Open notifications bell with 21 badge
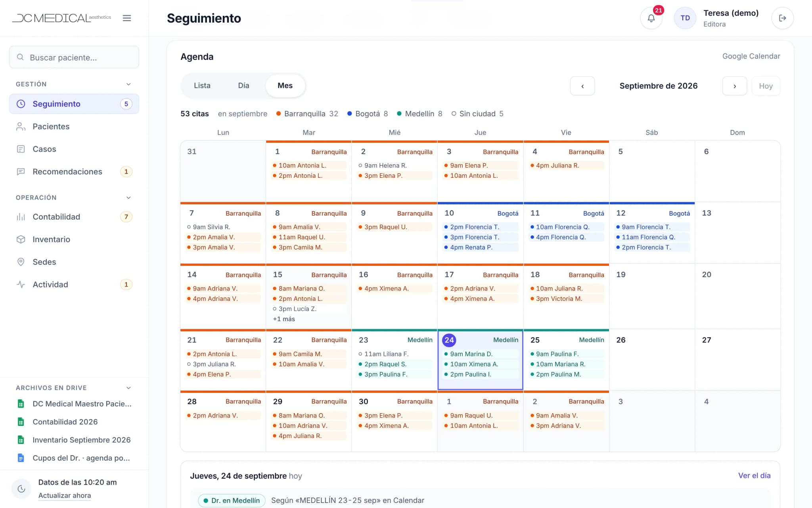Image resolution: width=812 pixels, height=508 pixels. pyautogui.click(x=651, y=18)
